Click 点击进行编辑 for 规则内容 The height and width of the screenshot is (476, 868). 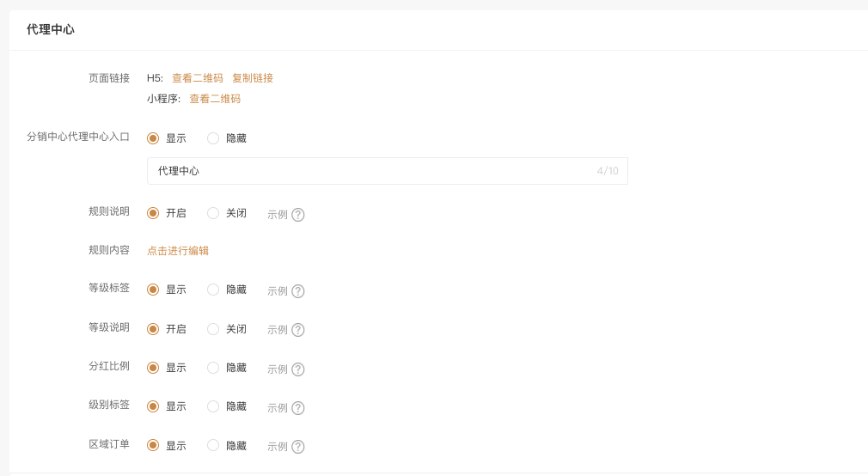point(178,251)
